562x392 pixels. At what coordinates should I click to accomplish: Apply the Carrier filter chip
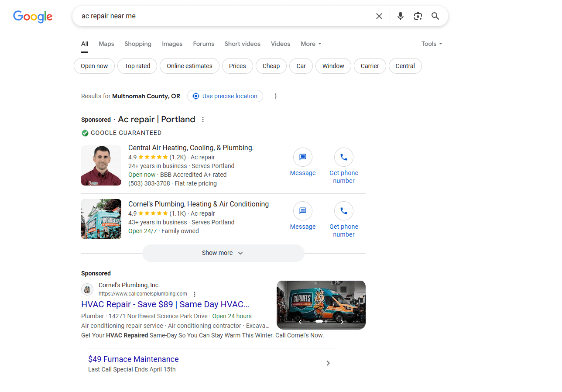coord(370,66)
